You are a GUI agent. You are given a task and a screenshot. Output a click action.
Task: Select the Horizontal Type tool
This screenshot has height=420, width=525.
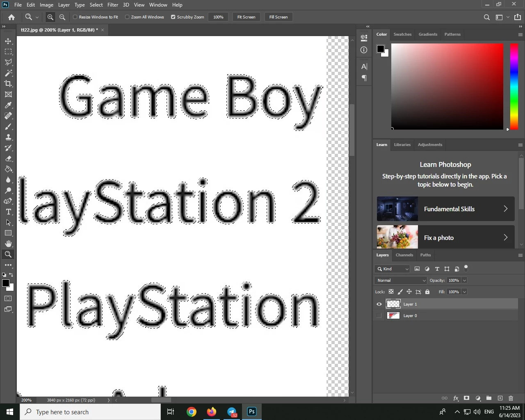8,212
